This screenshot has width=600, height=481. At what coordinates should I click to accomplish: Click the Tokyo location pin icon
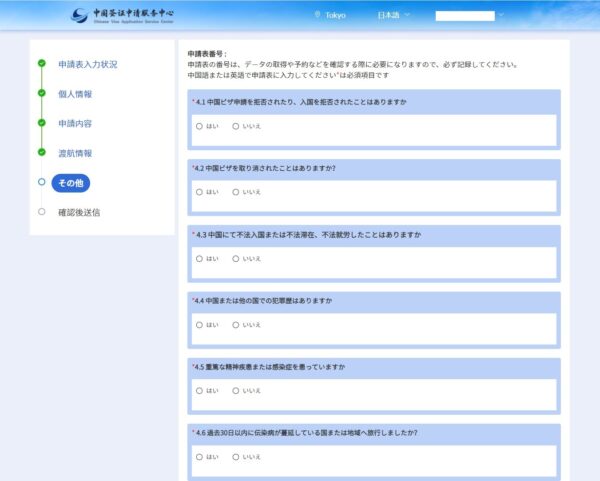[x=318, y=15]
